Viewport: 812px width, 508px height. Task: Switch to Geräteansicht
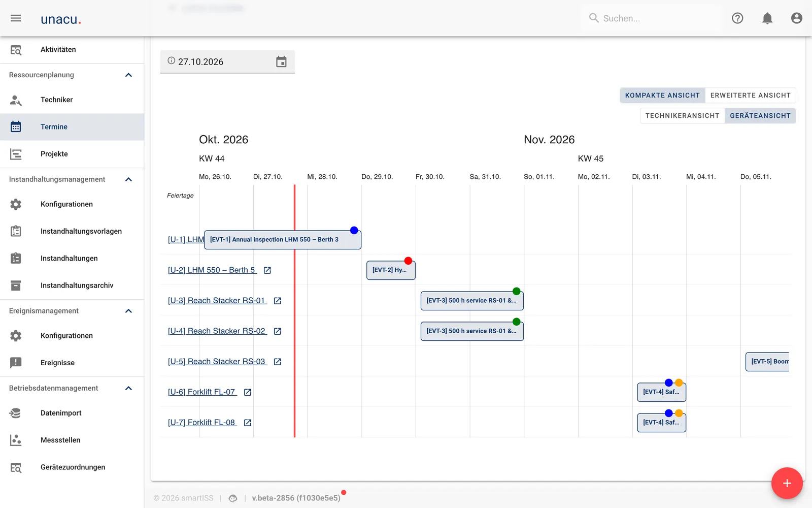point(760,116)
